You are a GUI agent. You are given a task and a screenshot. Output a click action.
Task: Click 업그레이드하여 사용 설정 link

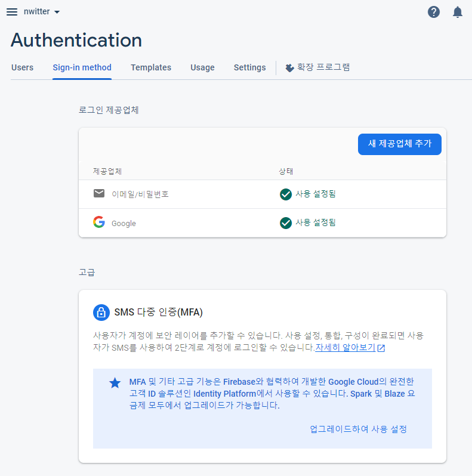pos(358,429)
